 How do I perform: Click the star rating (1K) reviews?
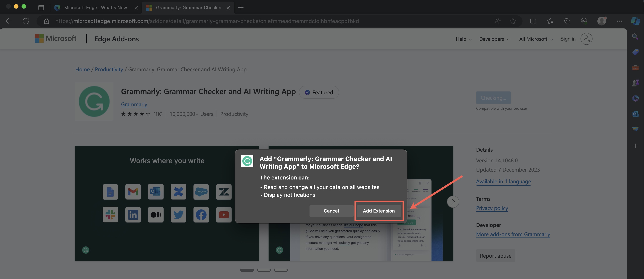point(142,114)
